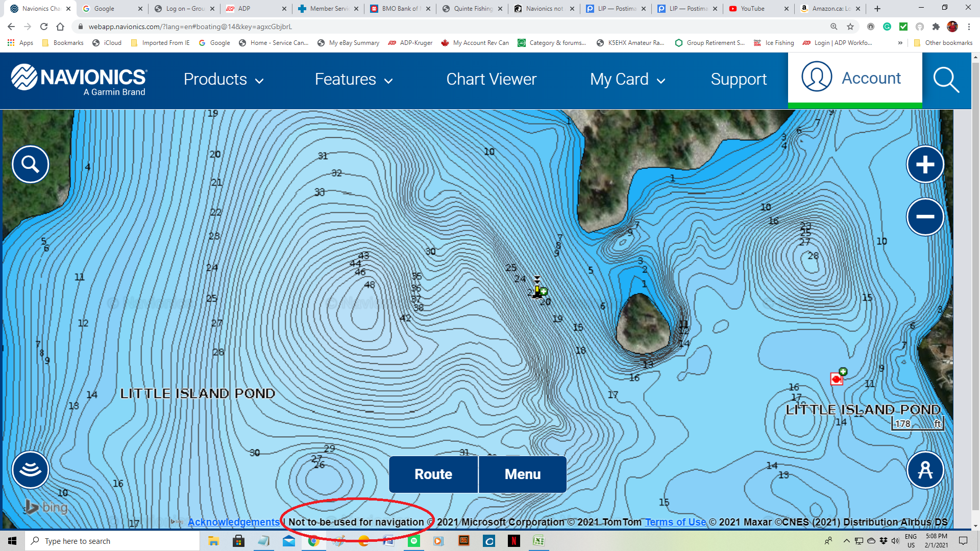Image resolution: width=980 pixels, height=551 pixels.
Task: Click the green checkmark extension icon
Action: tap(903, 27)
